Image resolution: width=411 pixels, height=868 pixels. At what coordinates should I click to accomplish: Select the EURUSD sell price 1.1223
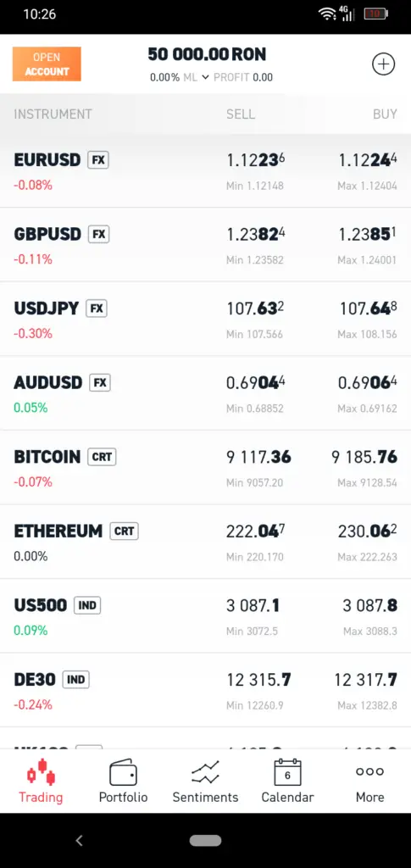click(x=256, y=160)
